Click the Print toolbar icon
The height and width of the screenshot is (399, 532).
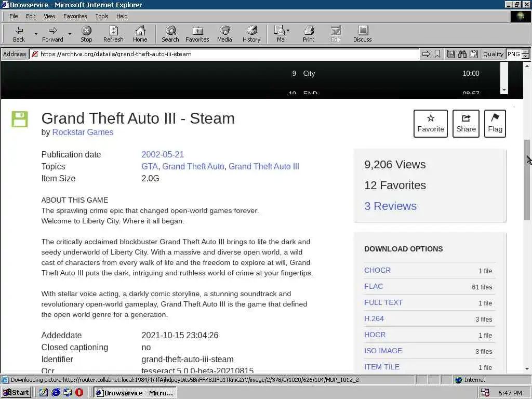pos(309,34)
